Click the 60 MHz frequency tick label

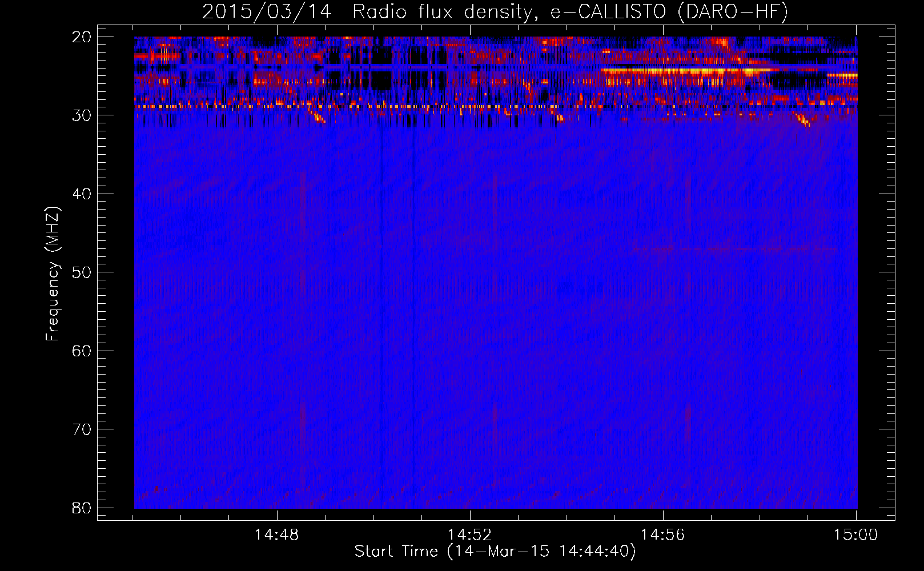click(82, 351)
